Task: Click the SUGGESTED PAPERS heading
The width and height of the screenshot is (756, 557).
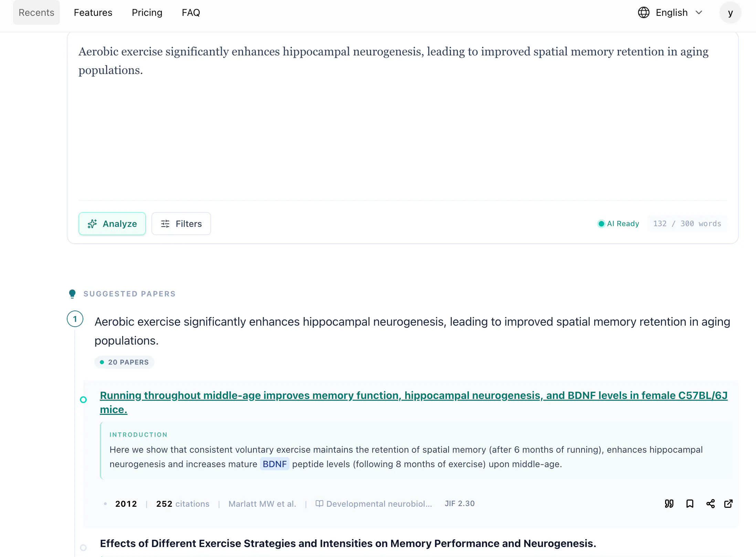Action: tap(129, 294)
